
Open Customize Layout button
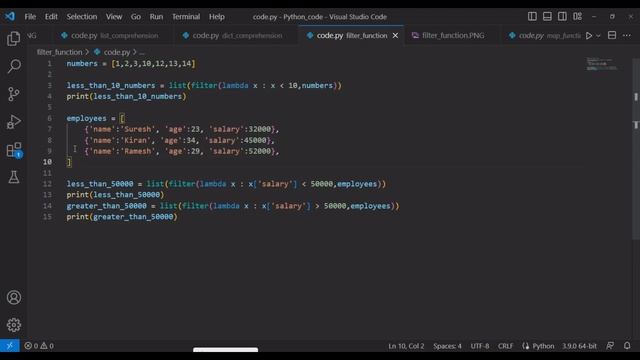pyautogui.click(x=578, y=16)
